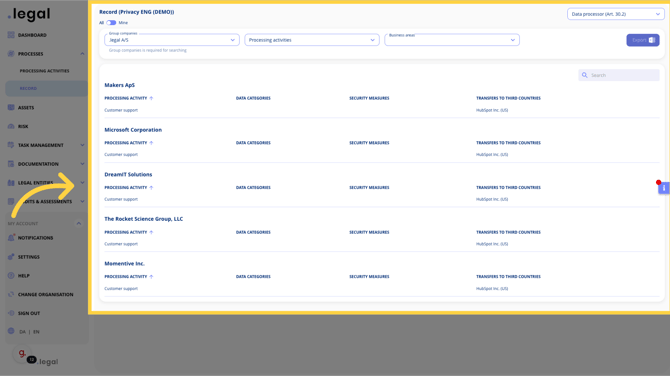Click the Help question icon

click(x=11, y=276)
